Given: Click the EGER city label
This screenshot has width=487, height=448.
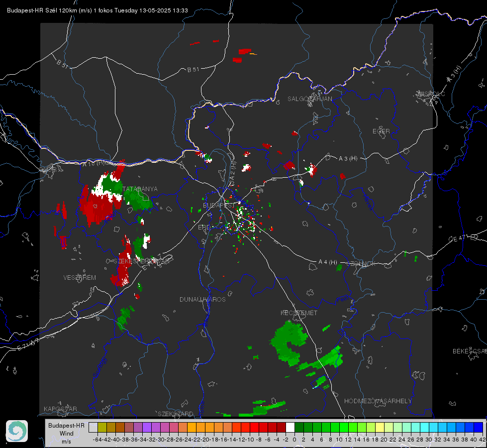Looking at the screenshot, I should 381,131.
